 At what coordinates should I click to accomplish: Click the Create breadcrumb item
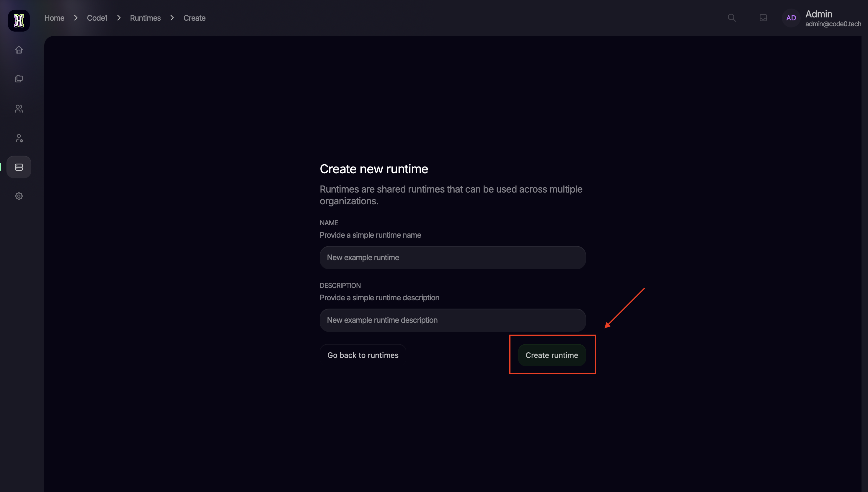tap(194, 18)
